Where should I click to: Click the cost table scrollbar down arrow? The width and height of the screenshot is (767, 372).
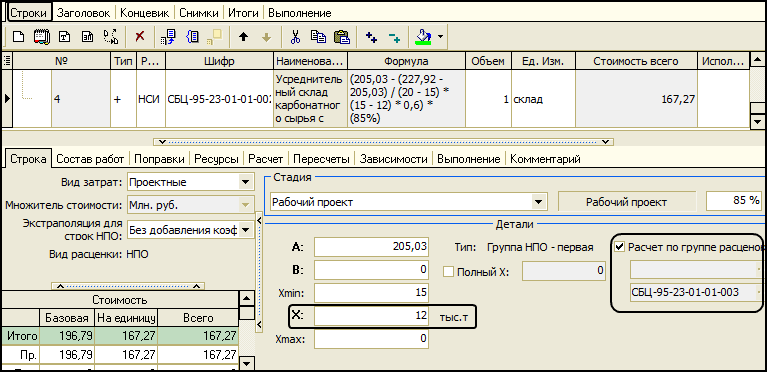tap(247, 363)
